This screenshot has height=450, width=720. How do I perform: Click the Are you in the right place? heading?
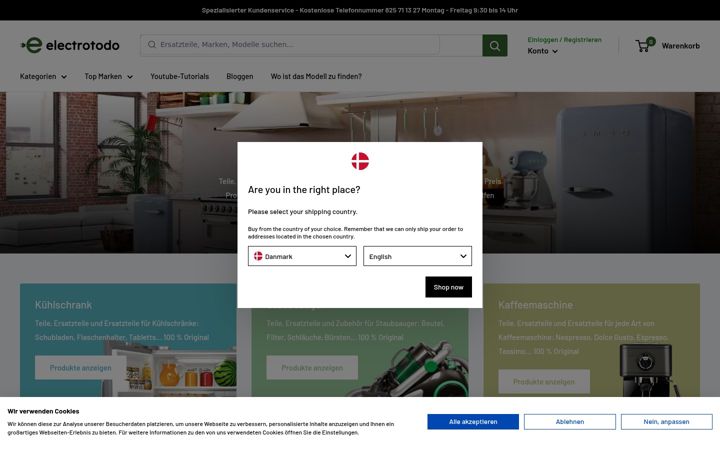click(x=304, y=190)
